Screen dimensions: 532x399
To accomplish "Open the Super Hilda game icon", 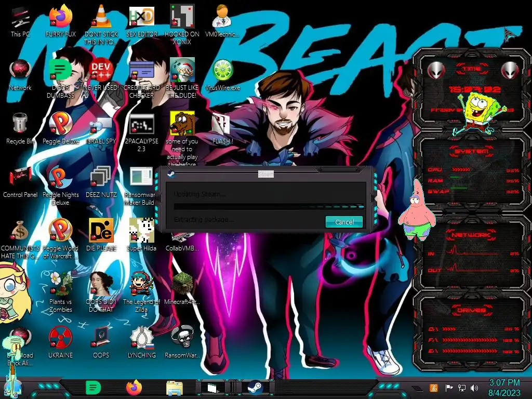I will 141,235.
